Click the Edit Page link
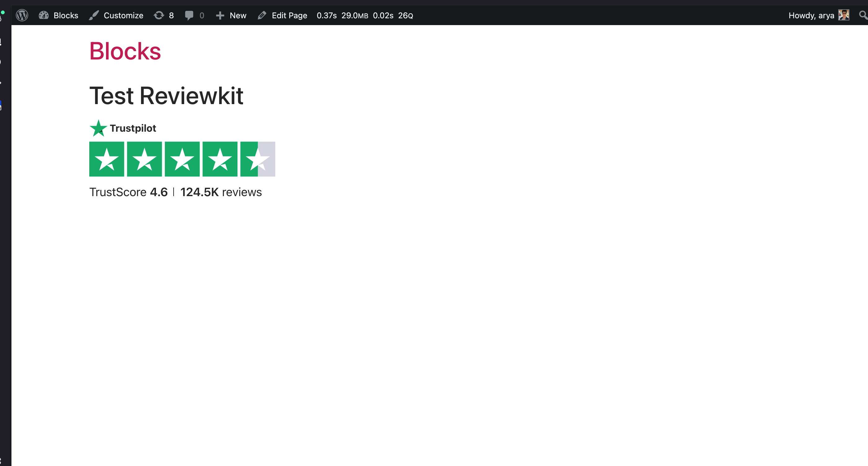The width and height of the screenshot is (868, 466). (x=289, y=15)
